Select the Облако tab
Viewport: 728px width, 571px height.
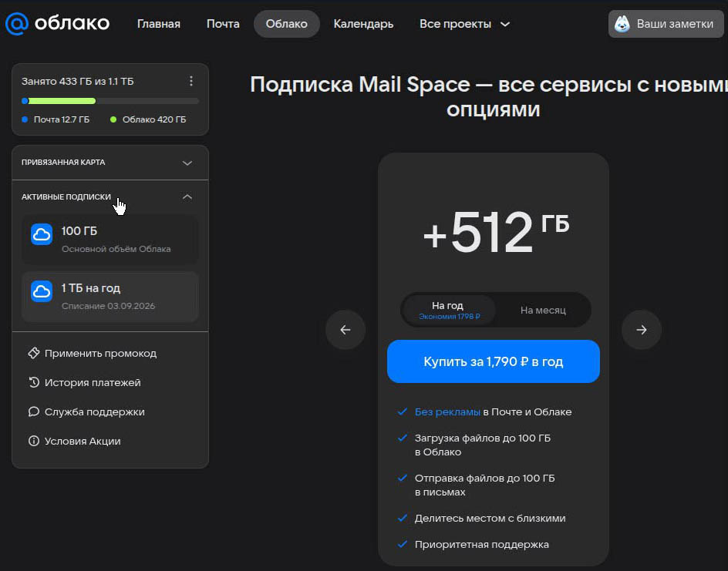tap(286, 24)
